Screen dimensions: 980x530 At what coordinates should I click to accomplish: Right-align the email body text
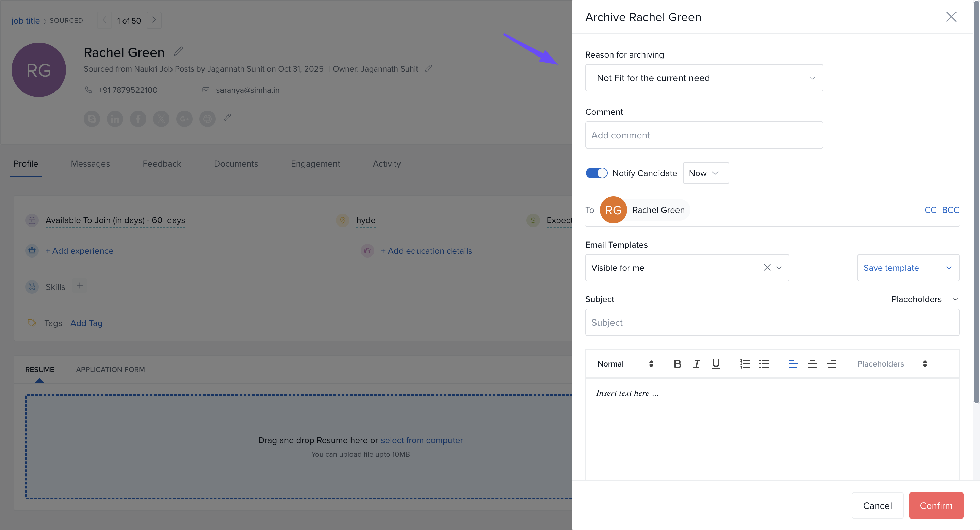[x=832, y=364]
